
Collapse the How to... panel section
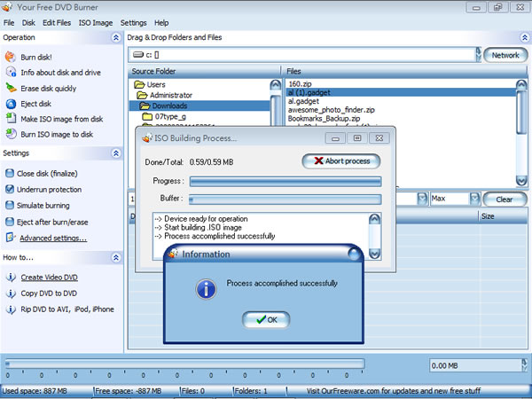point(115,257)
